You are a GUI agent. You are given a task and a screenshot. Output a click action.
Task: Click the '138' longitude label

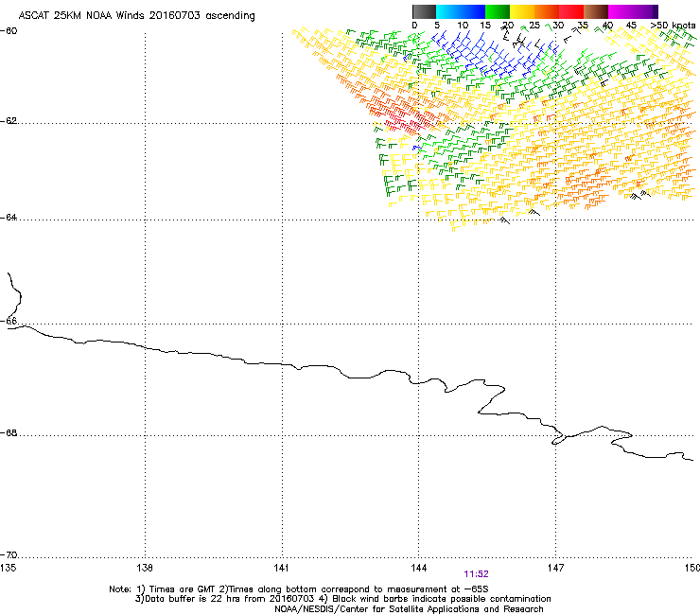coord(145,568)
